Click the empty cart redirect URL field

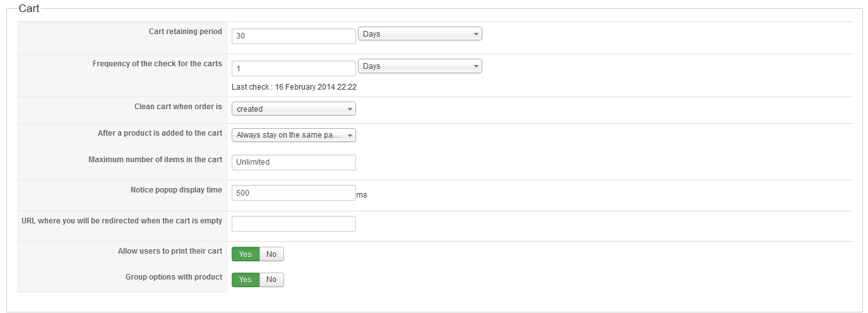pyautogui.click(x=294, y=224)
